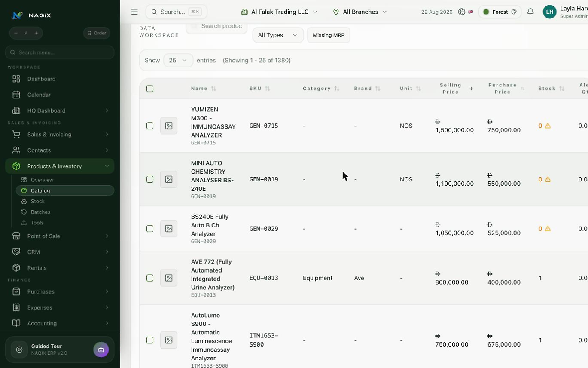Click the Search products input field
The height and width of the screenshot is (368, 588).
coord(216,27)
